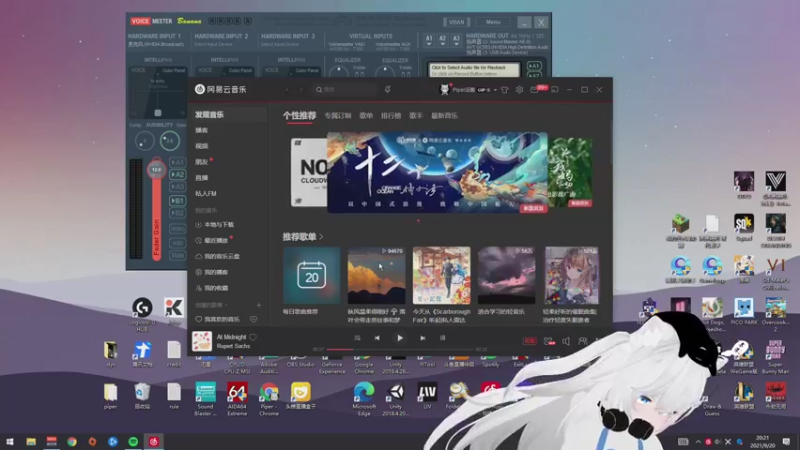The width and height of the screenshot is (800, 450).
Task: Open NetEase Cloud Music taskbar icon
Action: tap(154, 441)
